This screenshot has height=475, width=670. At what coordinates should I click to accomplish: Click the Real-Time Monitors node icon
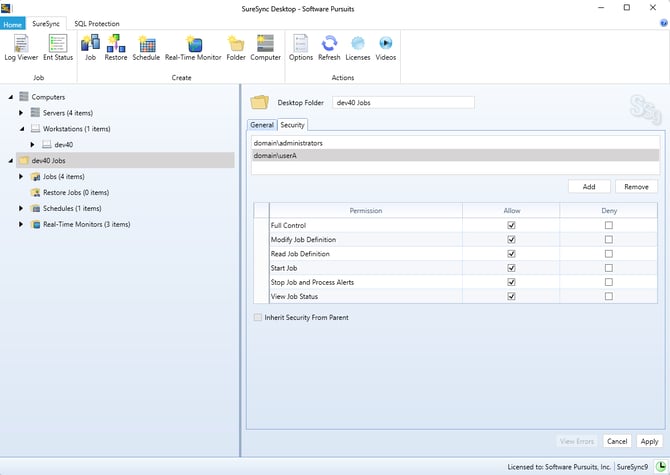point(35,224)
